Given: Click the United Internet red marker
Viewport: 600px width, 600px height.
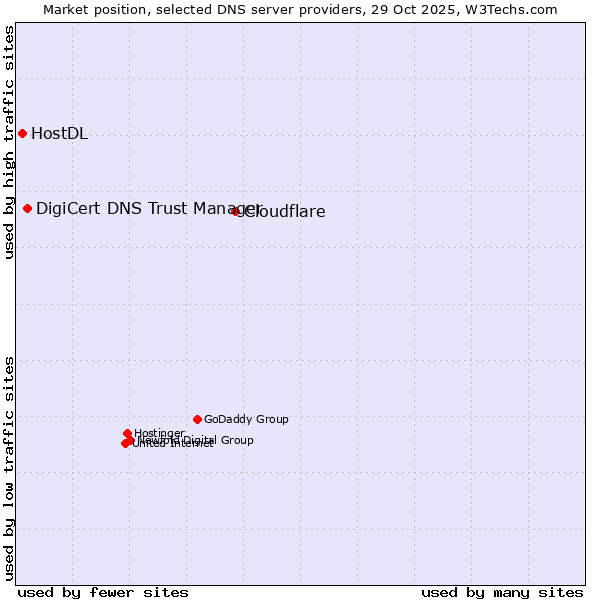Looking at the screenshot, I should point(125,443).
